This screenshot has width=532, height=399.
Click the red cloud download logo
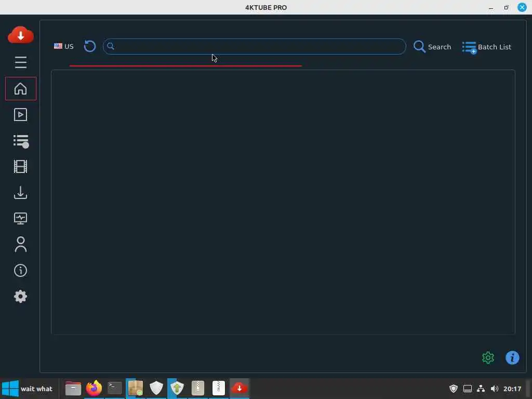tap(21, 35)
